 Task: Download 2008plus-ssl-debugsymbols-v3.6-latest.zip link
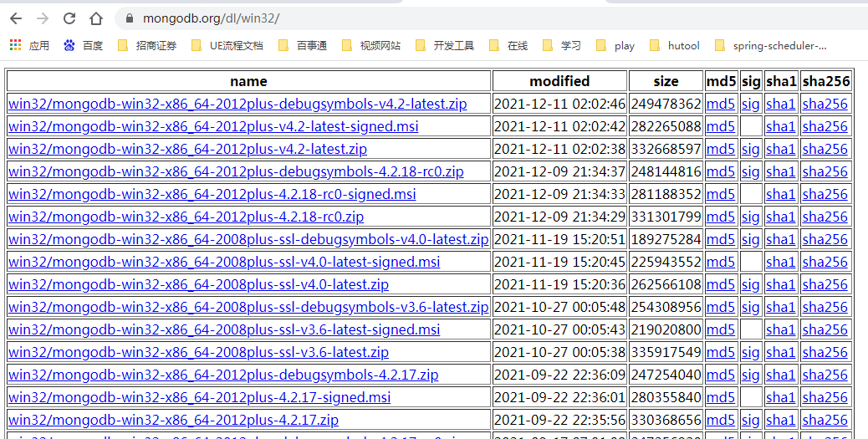pyautogui.click(x=248, y=307)
